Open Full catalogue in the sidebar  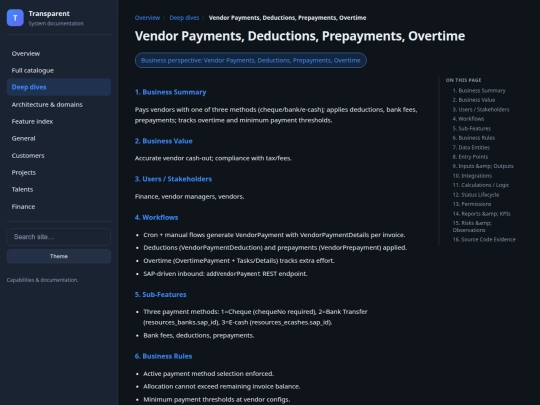click(x=59, y=70)
